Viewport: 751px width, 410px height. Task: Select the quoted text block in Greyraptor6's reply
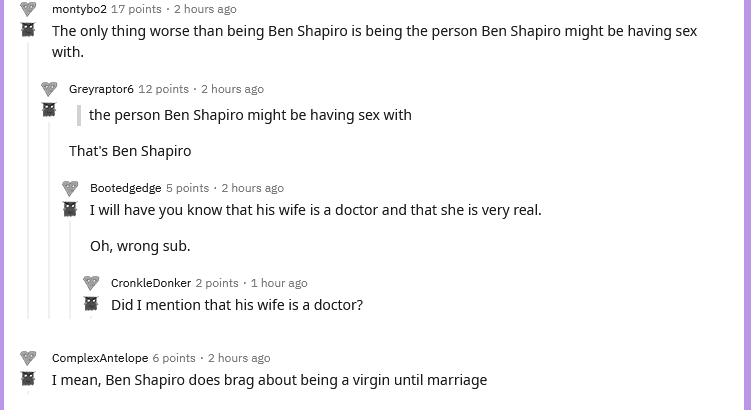pyautogui.click(x=245, y=115)
